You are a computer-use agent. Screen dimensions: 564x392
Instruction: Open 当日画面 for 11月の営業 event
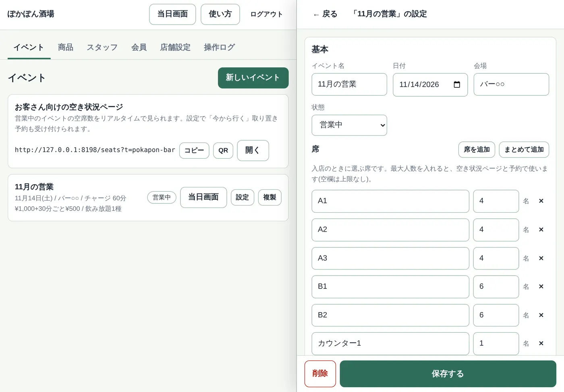tap(203, 197)
